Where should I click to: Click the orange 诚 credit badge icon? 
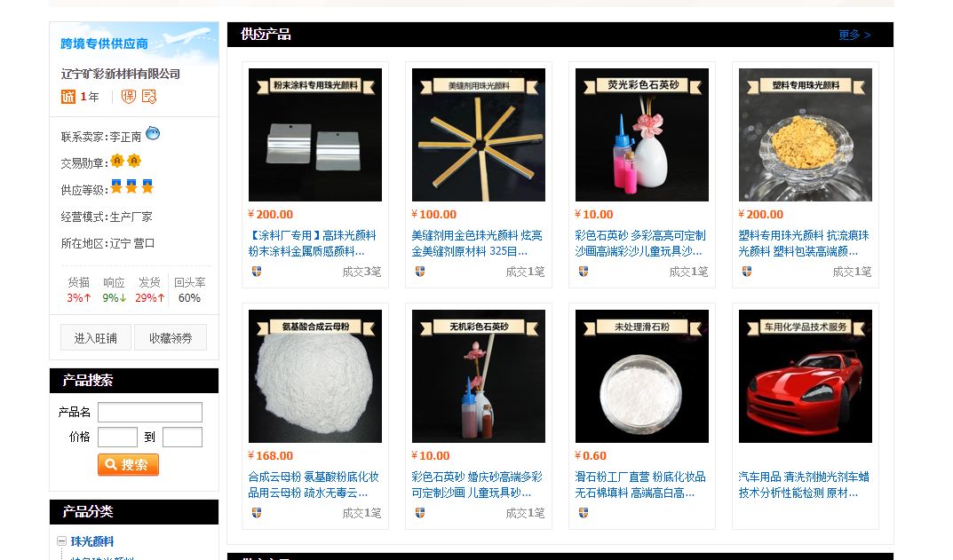point(68,97)
